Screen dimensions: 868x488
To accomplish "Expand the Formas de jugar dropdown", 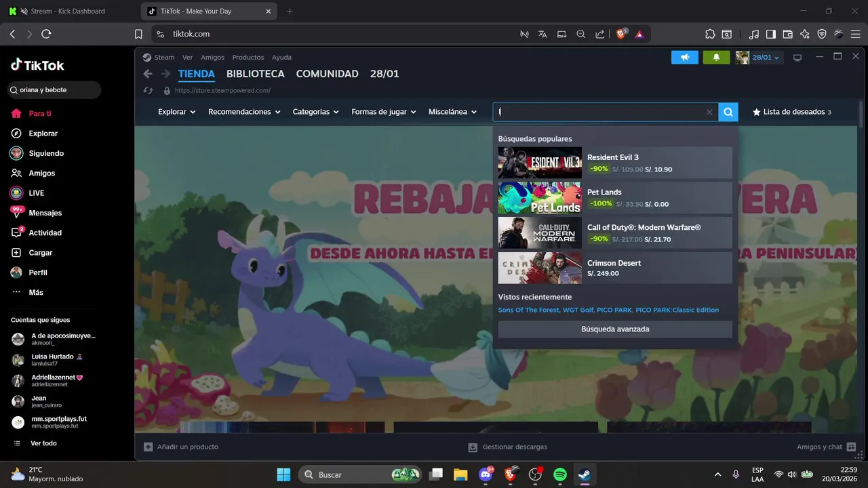I will coord(384,112).
